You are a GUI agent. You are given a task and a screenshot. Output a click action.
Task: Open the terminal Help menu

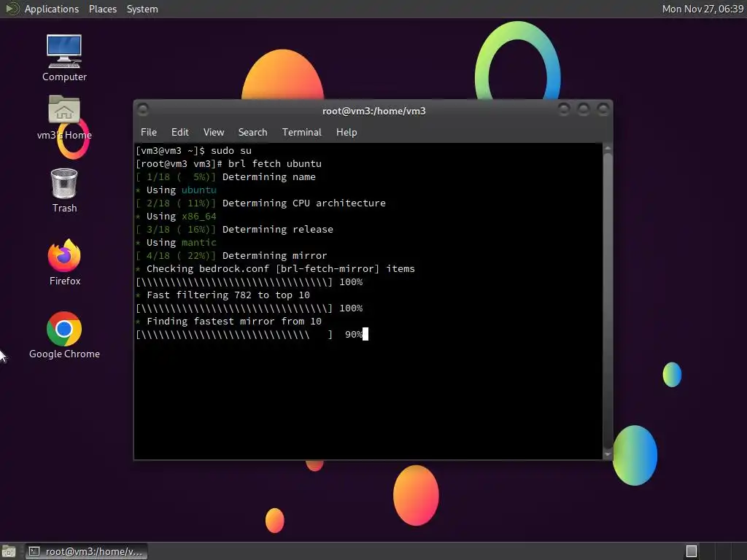click(347, 133)
